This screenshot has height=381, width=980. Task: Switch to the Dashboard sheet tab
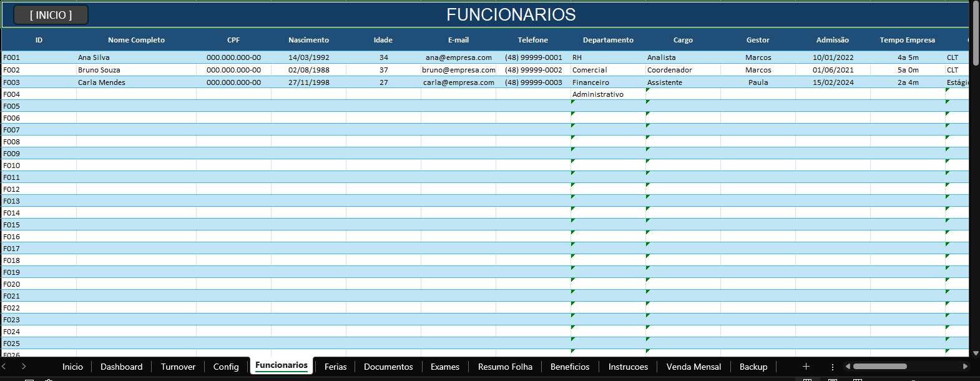122,367
